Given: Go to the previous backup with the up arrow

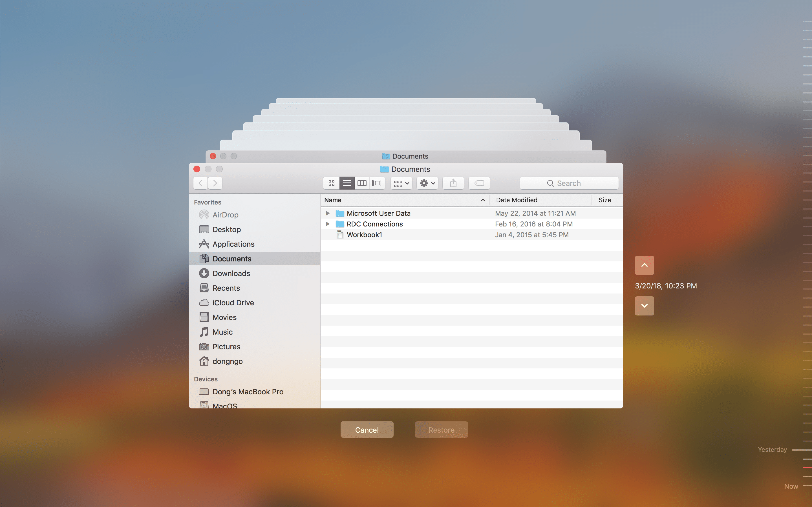Looking at the screenshot, I should coord(644,265).
